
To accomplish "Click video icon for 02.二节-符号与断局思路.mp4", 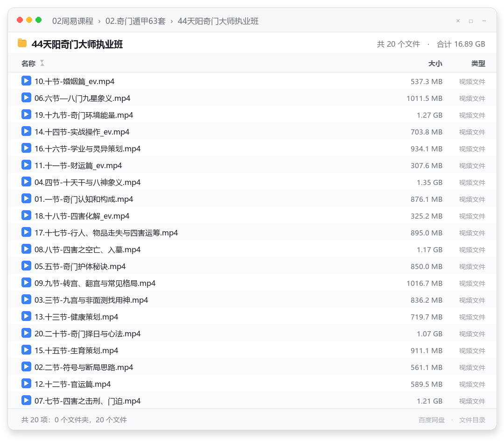I will (x=26, y=367).
